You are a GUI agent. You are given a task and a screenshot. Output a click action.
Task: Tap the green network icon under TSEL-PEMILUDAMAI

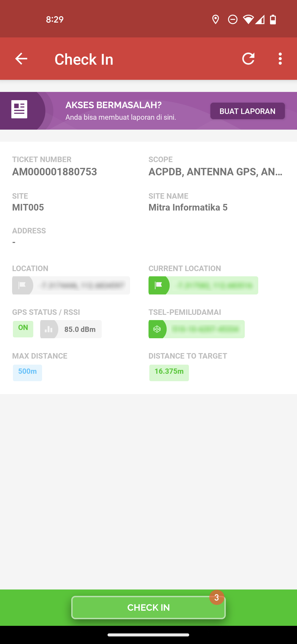[x=157, y=329]
